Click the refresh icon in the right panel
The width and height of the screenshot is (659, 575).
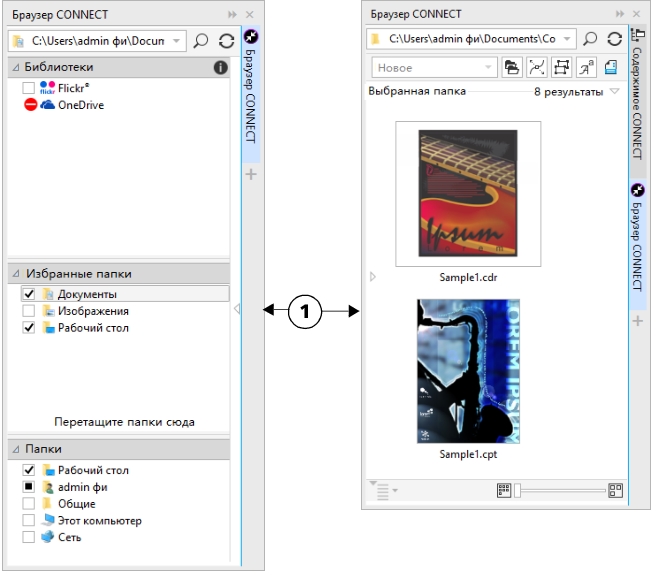615,39
